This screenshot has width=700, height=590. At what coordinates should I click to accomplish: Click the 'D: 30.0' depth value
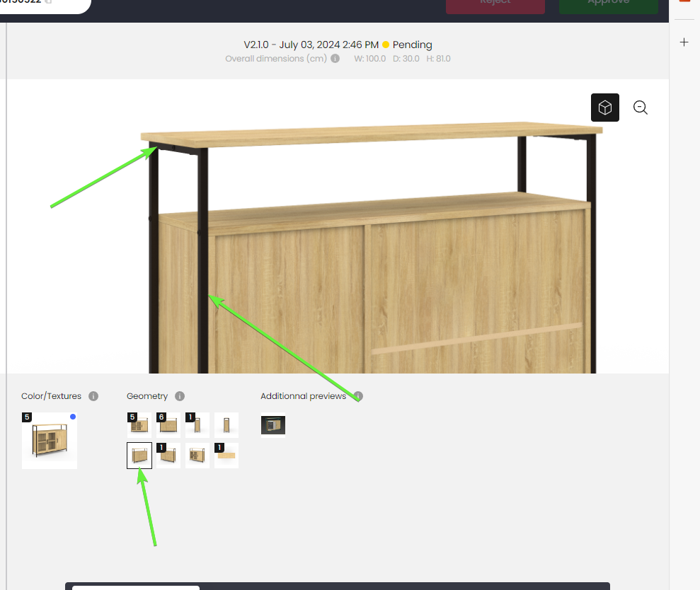tap(406, 59)
